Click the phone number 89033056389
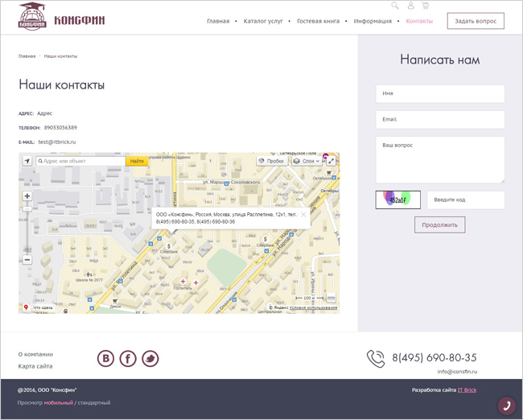Screen dimensions: 523x420 (60, 127)
